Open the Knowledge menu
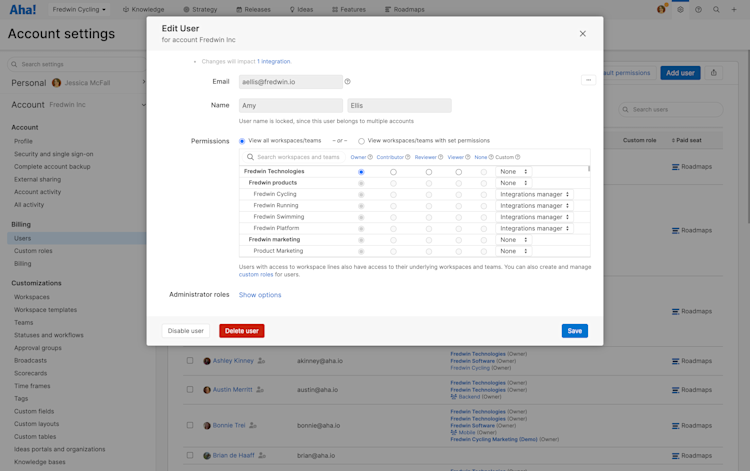This screenshot has height=471, width=750. 143,10
